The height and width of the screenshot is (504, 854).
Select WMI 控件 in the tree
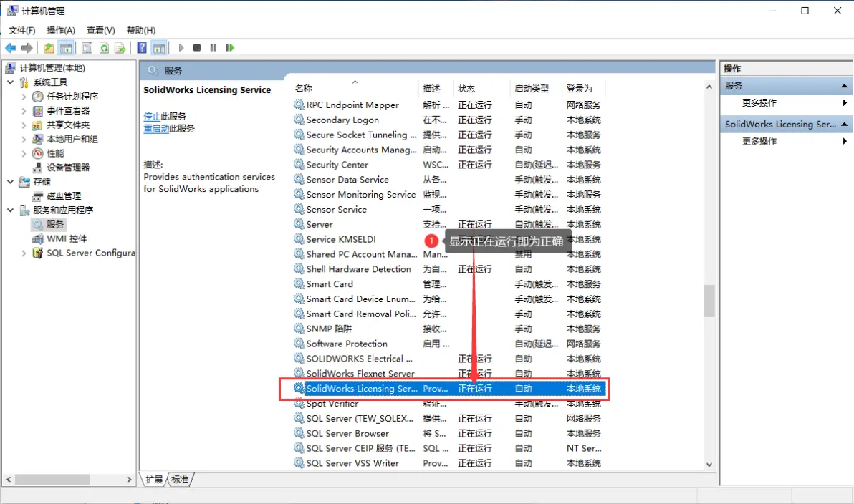point(66,238)
